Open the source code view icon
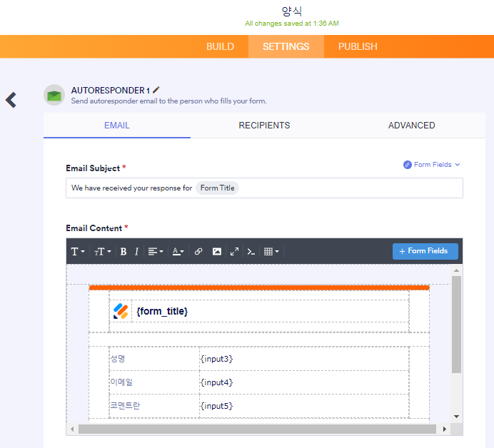The width and height of the screenshot is (494, 448). pyautogui.click(x=251, y=252)
